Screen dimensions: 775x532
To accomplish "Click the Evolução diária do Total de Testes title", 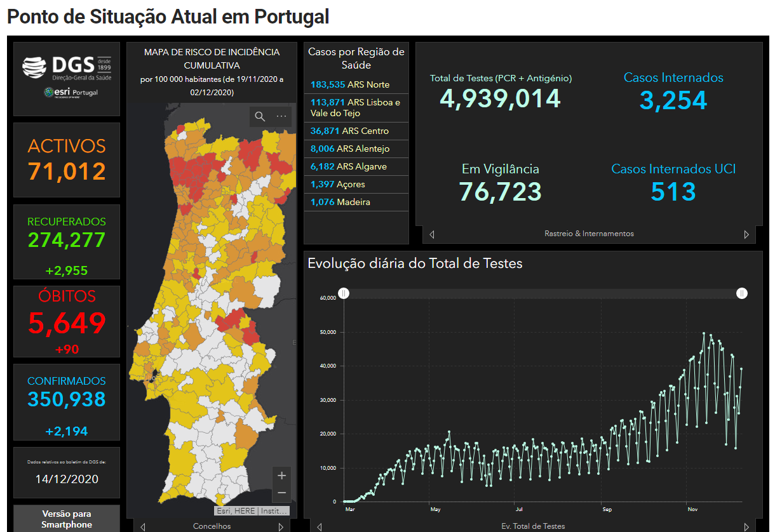I will click(x=415, y=263).
